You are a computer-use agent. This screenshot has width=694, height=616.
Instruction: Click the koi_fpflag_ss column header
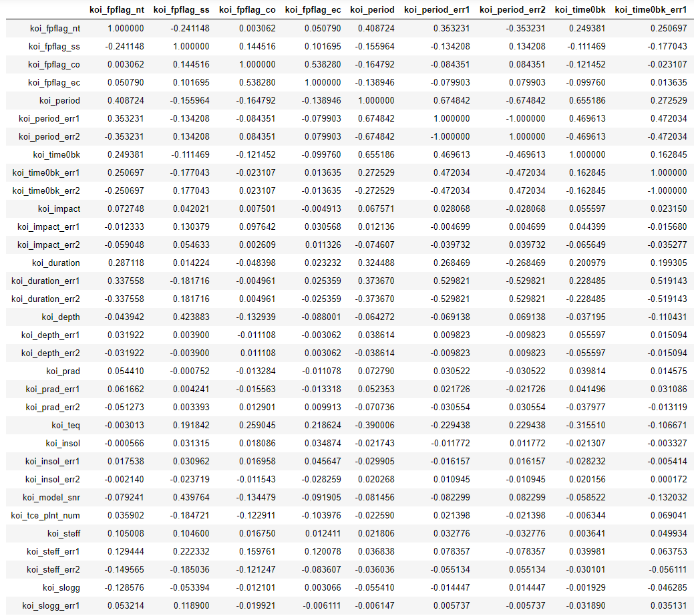[x=182, y=10]
